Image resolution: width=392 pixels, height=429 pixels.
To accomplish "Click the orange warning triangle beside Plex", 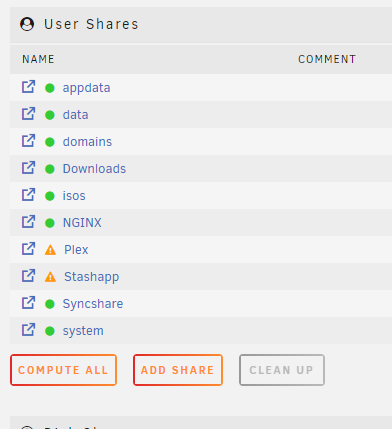I will (50, 250).
